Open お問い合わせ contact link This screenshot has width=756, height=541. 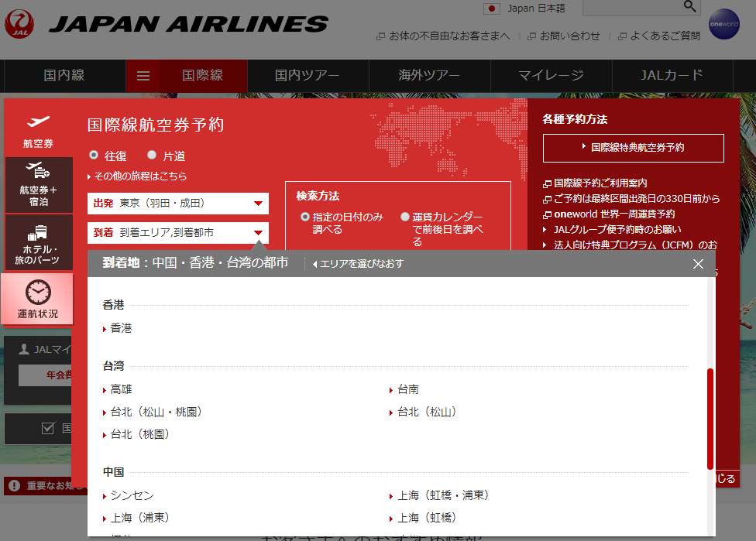coord(564,36)
